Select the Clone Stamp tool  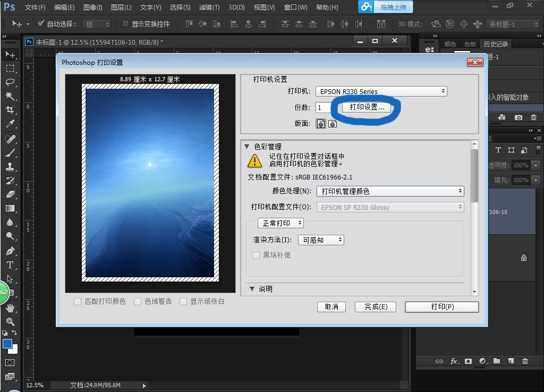(x=10, y=166)
